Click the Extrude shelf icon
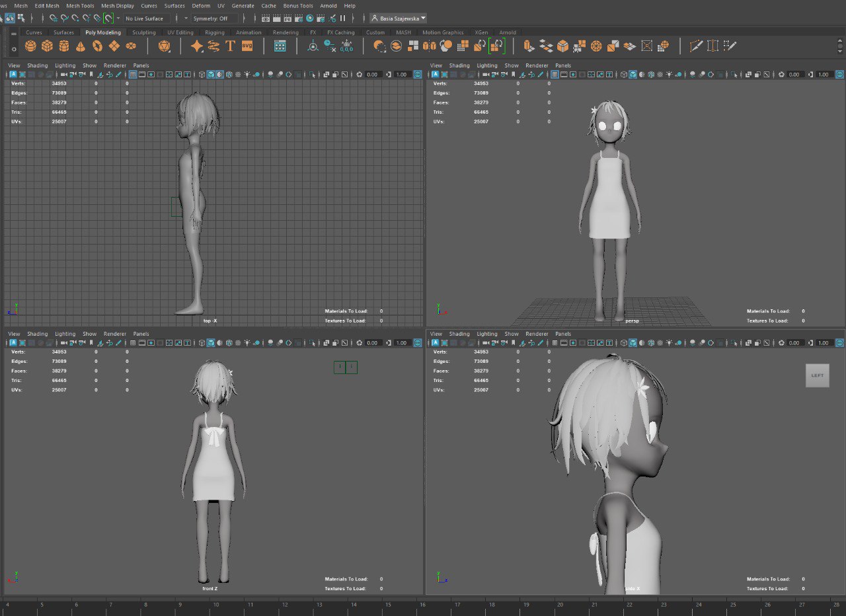The height and width of the screenshot is (616, 846). click(528, 46)
